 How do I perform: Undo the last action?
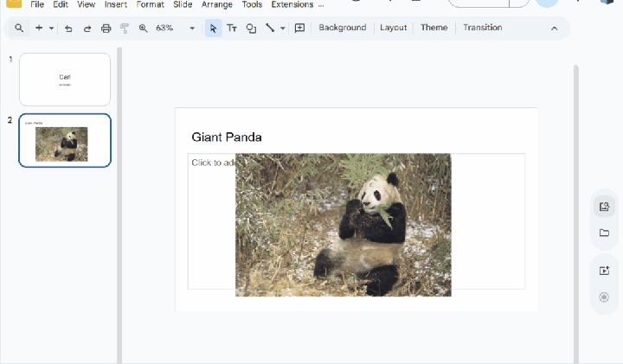pos(68,29)
